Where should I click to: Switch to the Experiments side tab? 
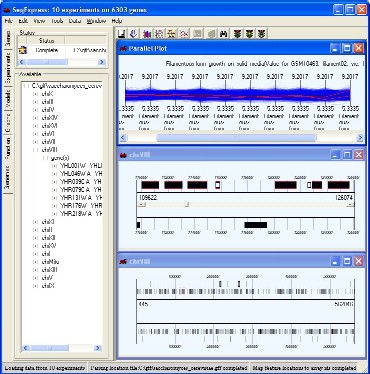pyautogui.click(x=8, y=68)
